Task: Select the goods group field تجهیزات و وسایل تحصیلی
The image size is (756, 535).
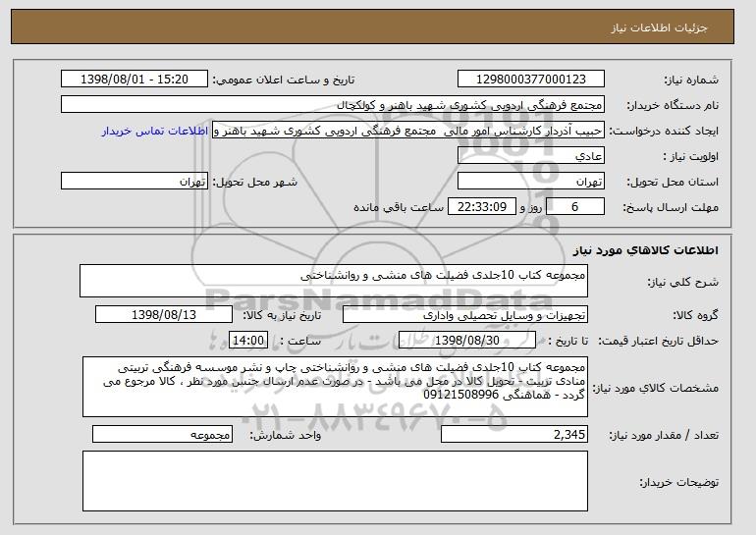Action: pos(465,315)
